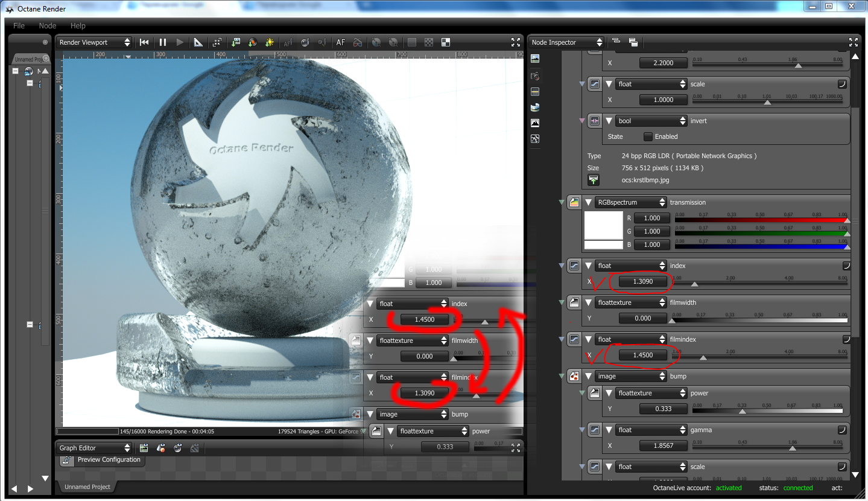Restart the render with the rewind icon
This screenshot has width=868, height=501.
144,42
